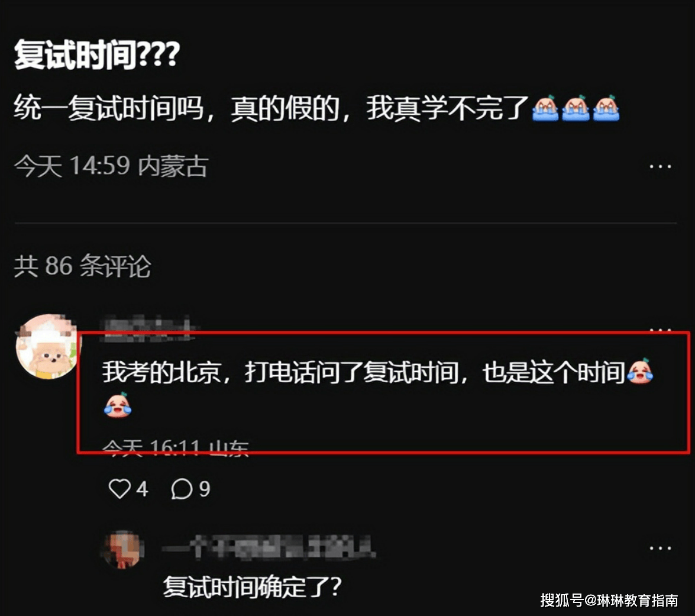This screenshot has width=695, height=616.
Task: Tap the laughing-crying emoji ending the first comment line
Action: (x=640, y=372)
